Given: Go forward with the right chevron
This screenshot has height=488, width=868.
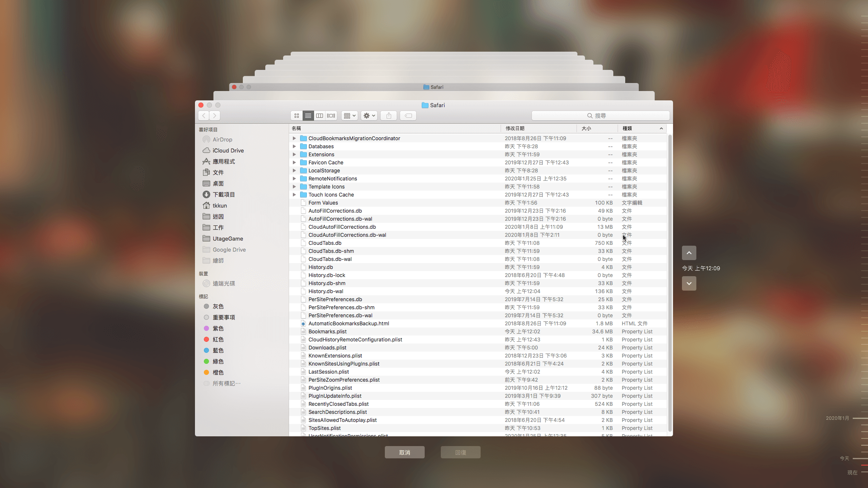Looking at the screenshot, I should point(215,116).
